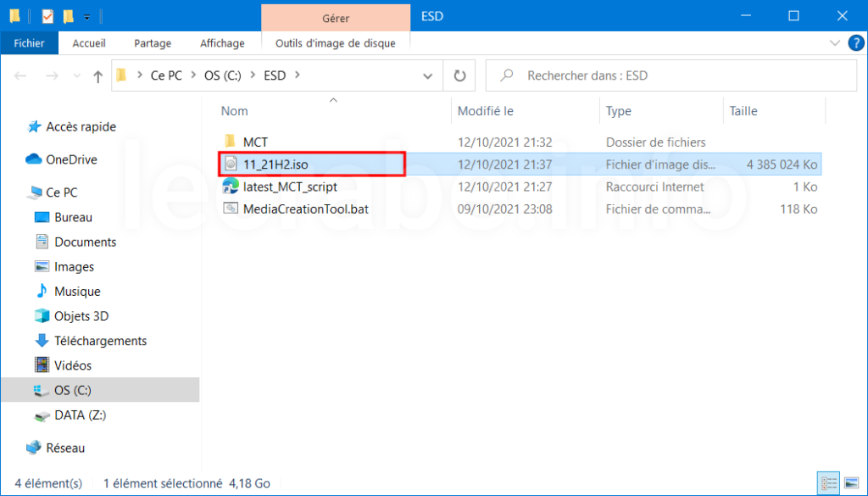Select OS (C:) drive in navigation pane
Screen dimensions: 868x496
(x=100, y=390)
